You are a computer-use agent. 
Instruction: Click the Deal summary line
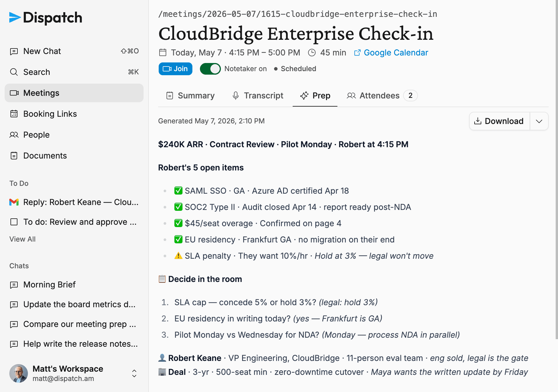[x=343, y=372]
